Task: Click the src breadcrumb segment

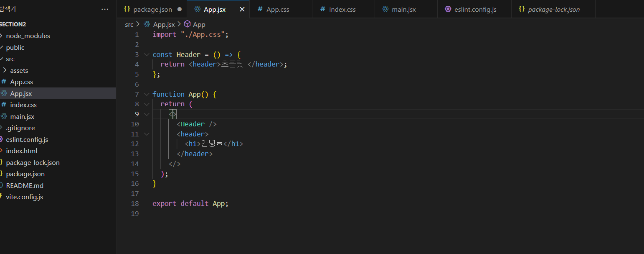Action: 129,24
